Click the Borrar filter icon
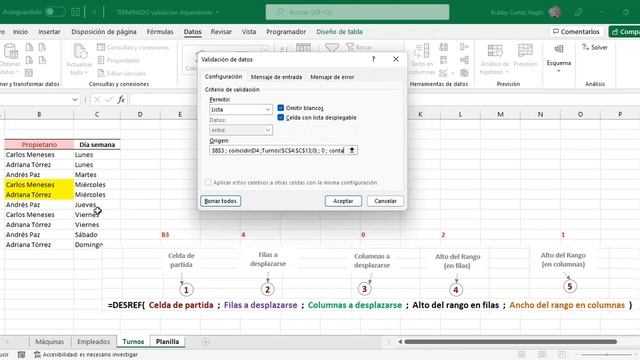 (350, 47)
